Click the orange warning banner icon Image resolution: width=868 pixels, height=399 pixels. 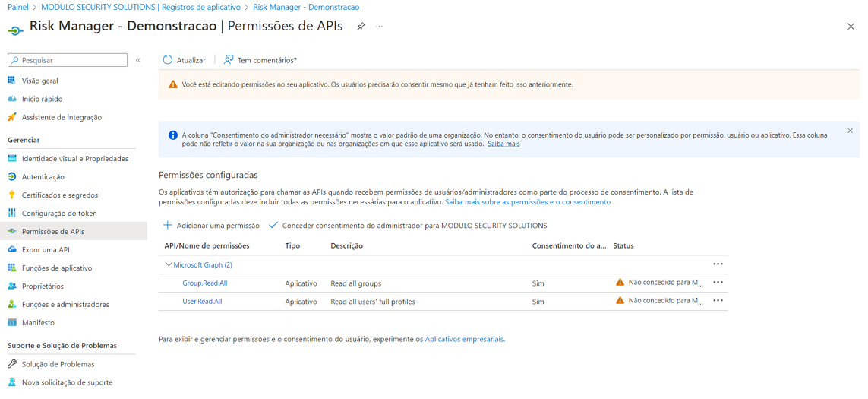[x=172, y=85]
